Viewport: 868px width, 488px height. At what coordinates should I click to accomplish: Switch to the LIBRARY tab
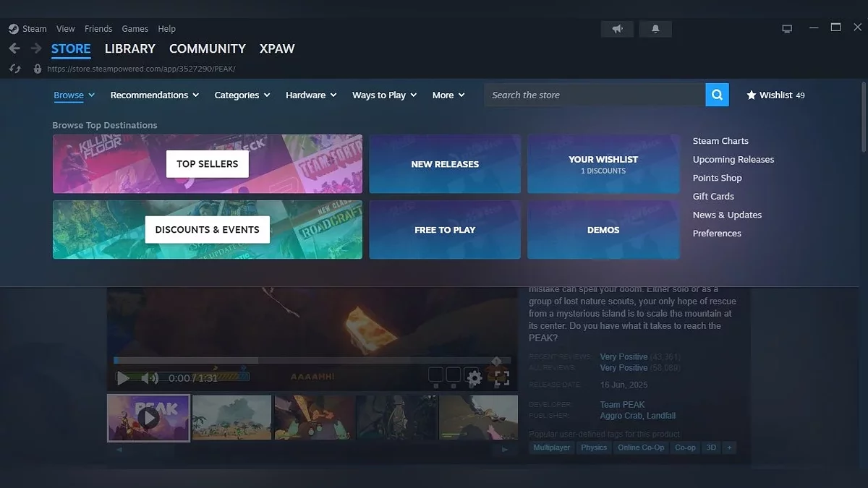130,48
